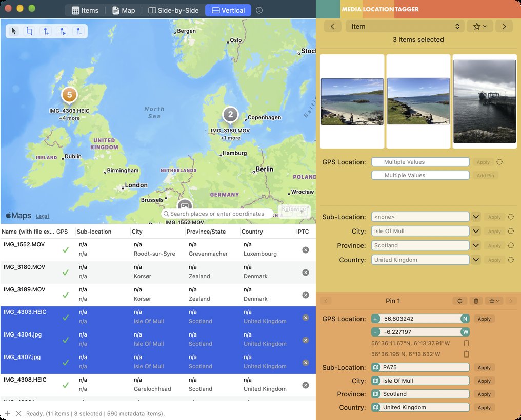Select the first beach photo thumbnail
521x420 pixels.
point(352,101)
